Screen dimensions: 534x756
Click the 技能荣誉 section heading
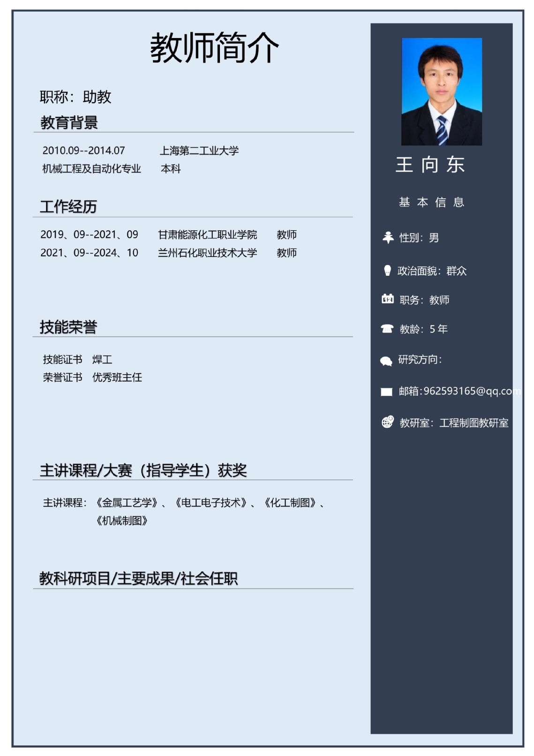68,327
